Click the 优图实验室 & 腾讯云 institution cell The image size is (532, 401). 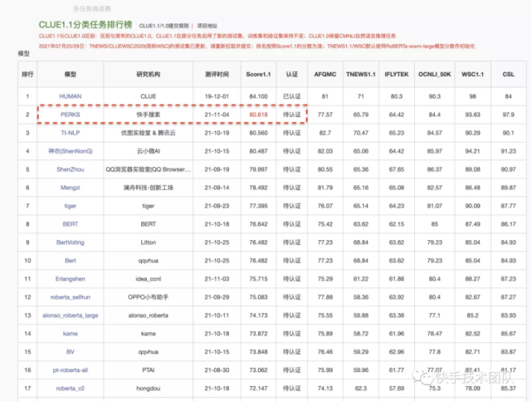pos(149,133)
